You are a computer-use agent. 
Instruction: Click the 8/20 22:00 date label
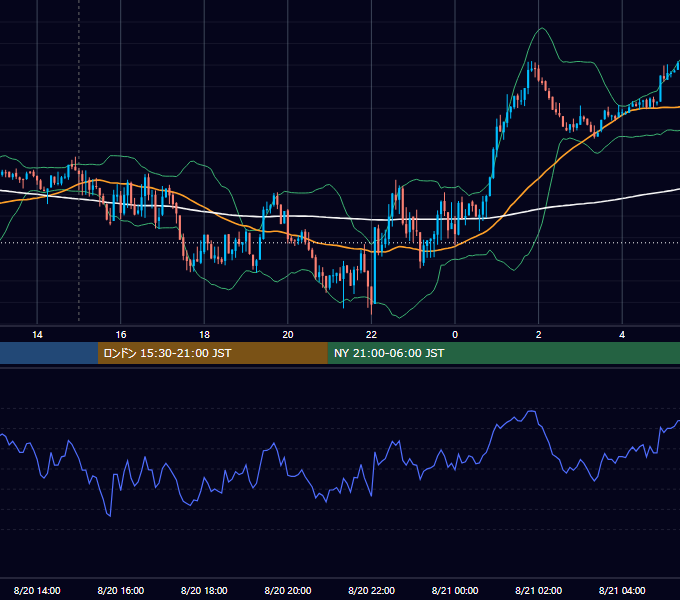[x=372, y=590]
